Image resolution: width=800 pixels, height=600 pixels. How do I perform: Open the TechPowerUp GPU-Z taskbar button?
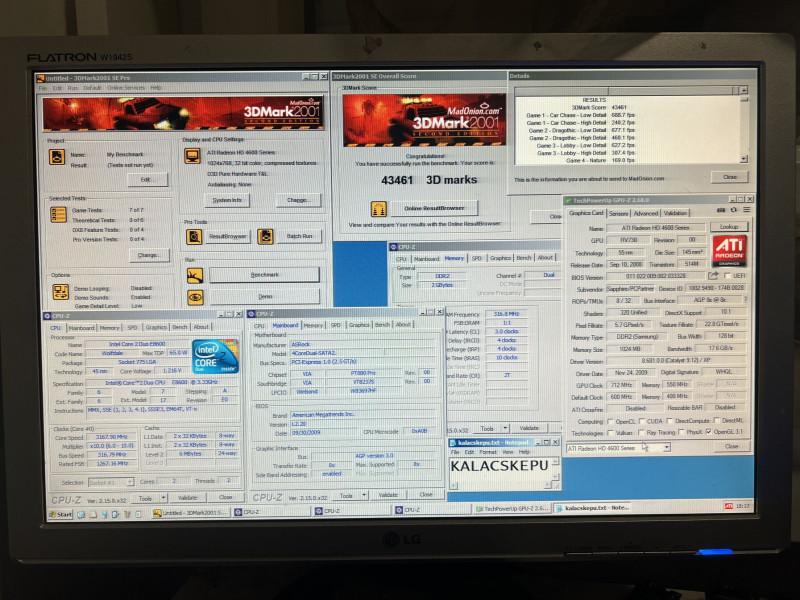click(512, 509)
